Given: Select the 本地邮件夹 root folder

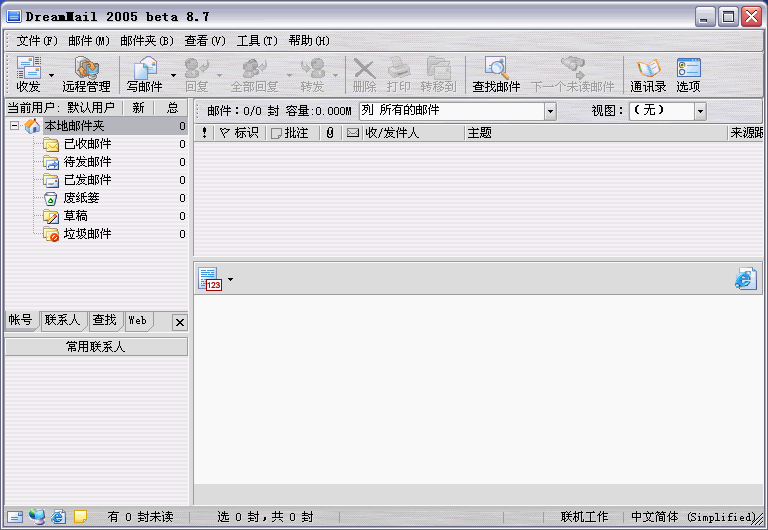Looking at the screenshot, I should coord(74,126).
